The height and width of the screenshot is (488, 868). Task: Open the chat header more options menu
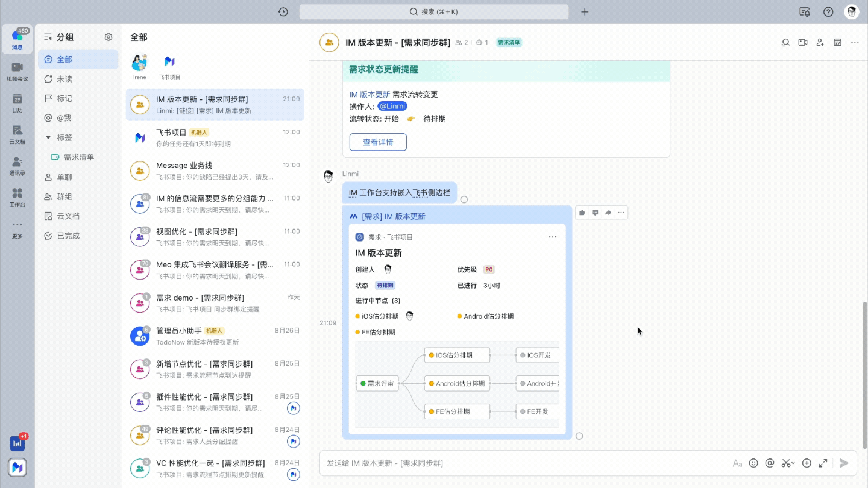855,42
